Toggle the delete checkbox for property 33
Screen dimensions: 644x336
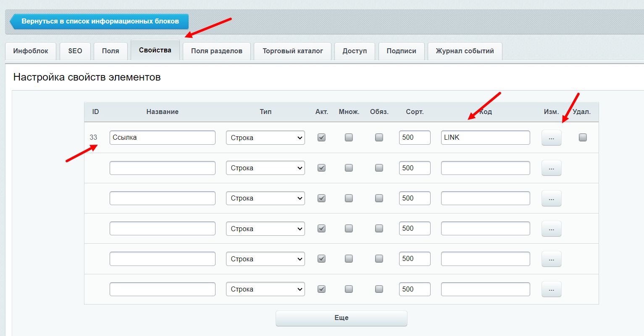582,137
